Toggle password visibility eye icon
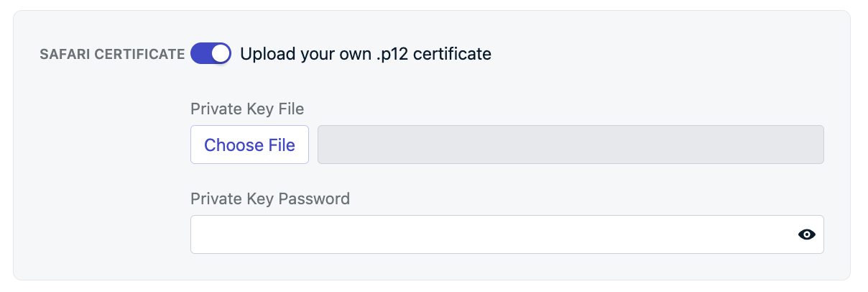Viewport: 868px width, 292px height. 807,234
